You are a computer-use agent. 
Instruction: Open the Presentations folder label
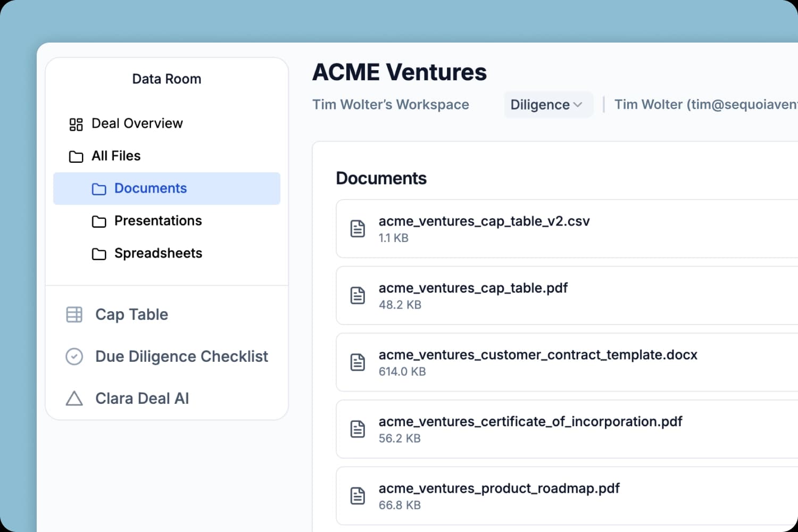pos(158,221)
